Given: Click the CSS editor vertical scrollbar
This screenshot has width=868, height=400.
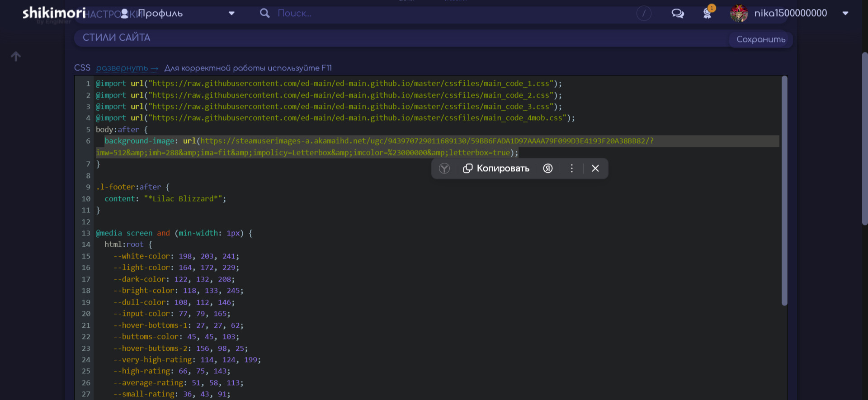Looking at the screenshot, I should [784, 190].
